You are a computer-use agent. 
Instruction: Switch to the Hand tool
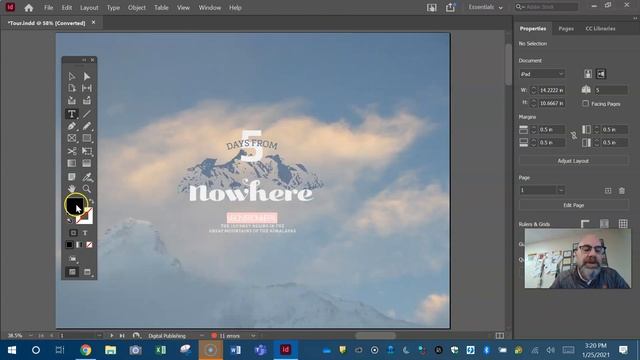tap(72, 189)
